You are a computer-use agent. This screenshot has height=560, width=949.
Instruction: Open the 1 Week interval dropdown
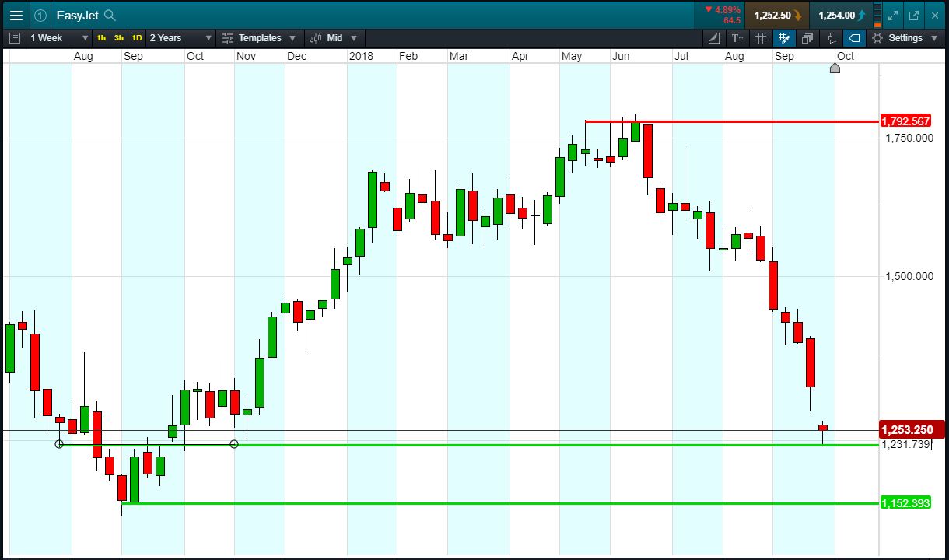[x=60, y=38]
